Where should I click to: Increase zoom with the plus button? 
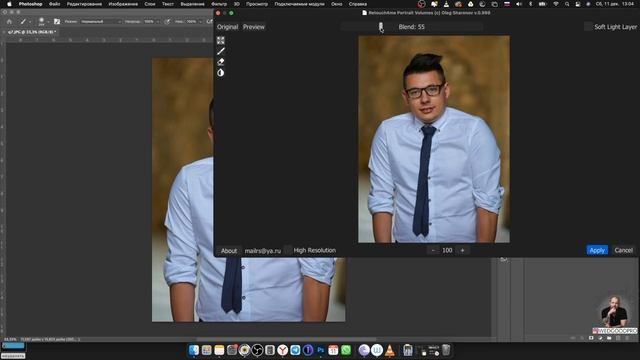point(462,250)
